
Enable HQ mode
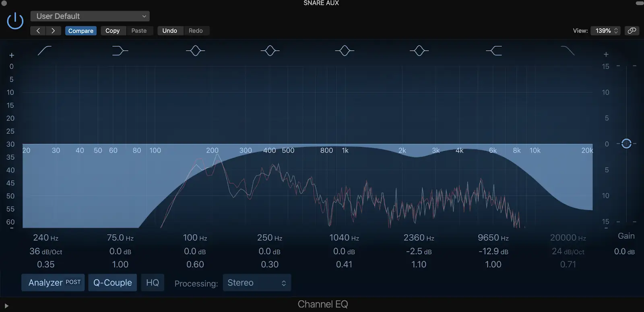[x=153, y=283]
